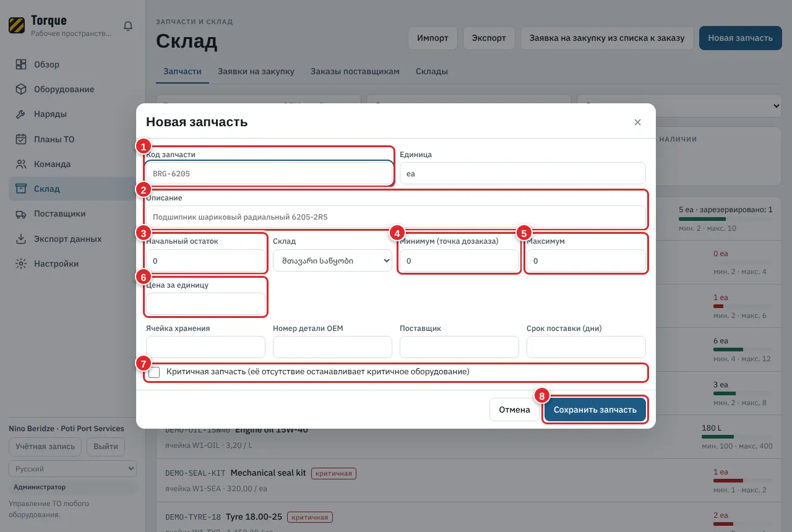
Task: Click the stock level bar under 180 L
Action: 737,437
